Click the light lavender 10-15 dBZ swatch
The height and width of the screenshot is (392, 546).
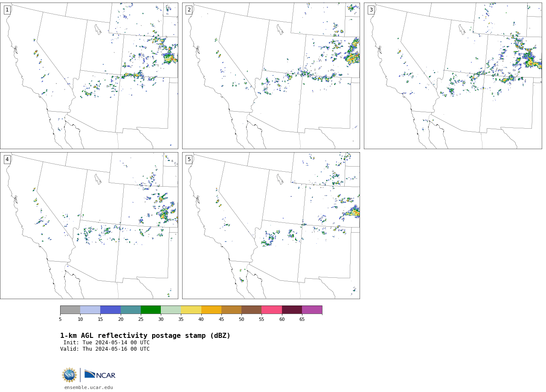pos(90,310)
